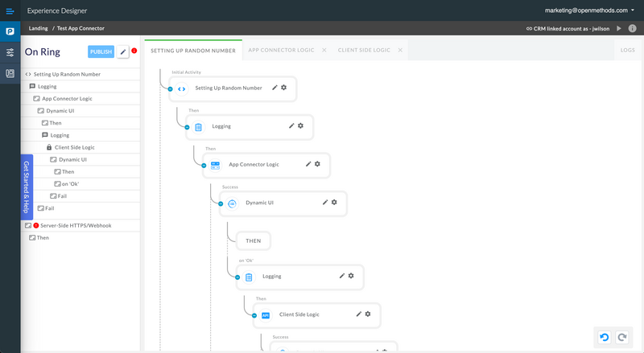The height and width of the screenshot is (353, 644).
Task: Close the Client Side Logic tab
Action: [400, 50]
